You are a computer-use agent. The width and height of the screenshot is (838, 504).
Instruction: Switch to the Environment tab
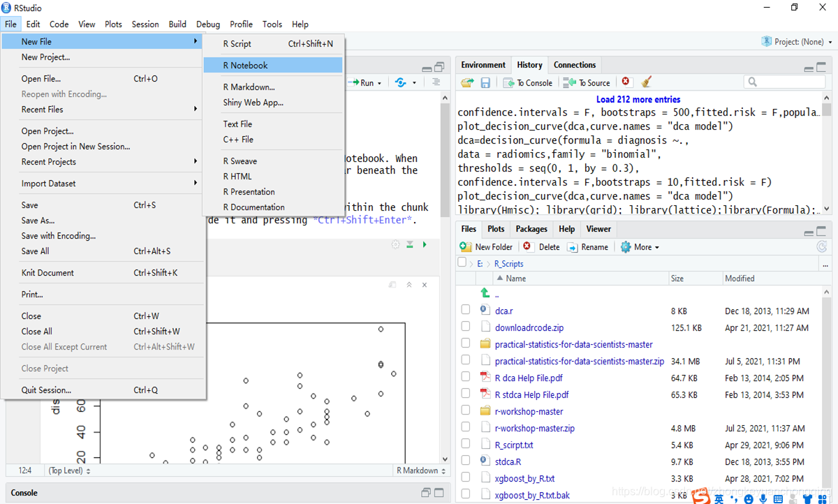(483, 65)
